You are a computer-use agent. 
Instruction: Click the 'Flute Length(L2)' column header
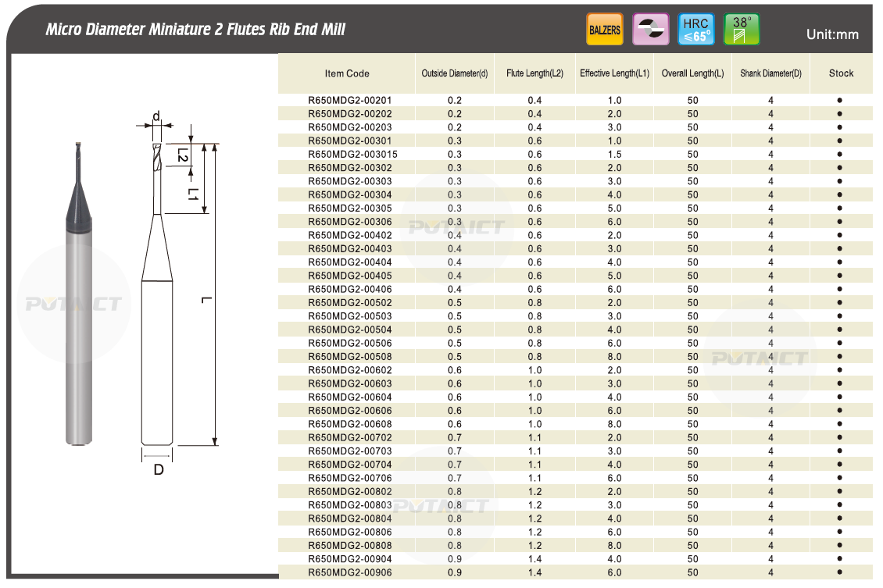coord(534,73)
